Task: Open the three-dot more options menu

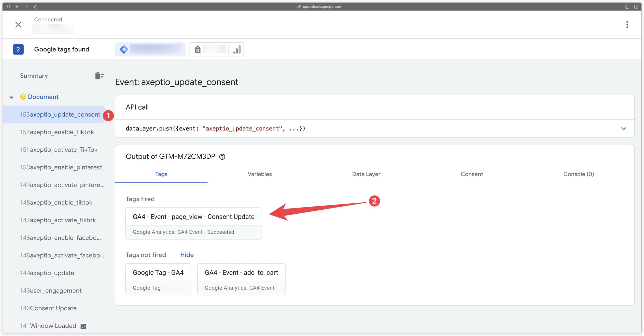Action: pyautogui.click(x=627, y=25)
